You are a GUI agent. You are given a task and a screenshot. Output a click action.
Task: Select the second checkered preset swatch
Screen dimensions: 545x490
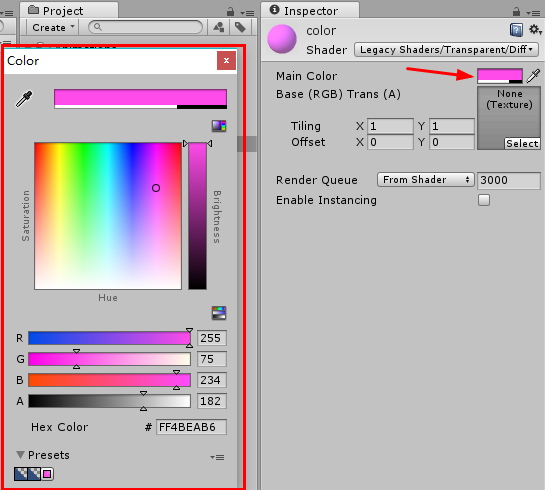34,474
